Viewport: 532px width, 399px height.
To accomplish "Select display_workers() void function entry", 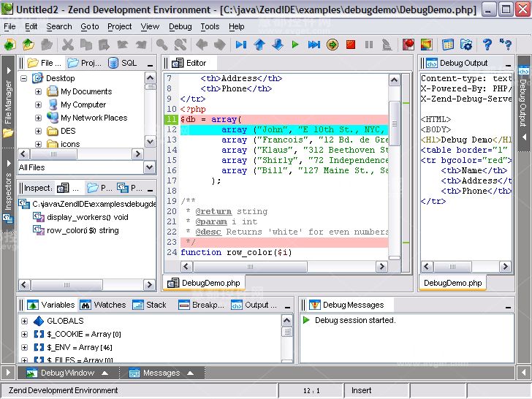I will [x=80, y=217].
